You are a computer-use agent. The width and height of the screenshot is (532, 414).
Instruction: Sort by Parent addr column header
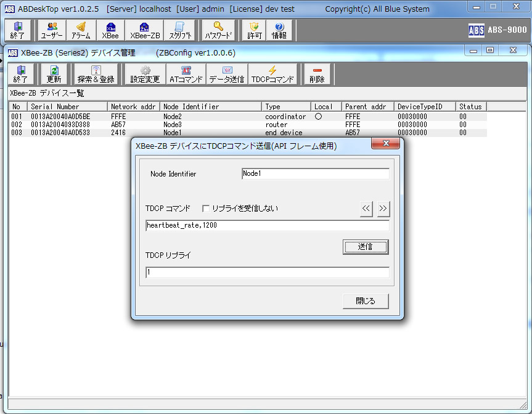click(x=368, y=107)
